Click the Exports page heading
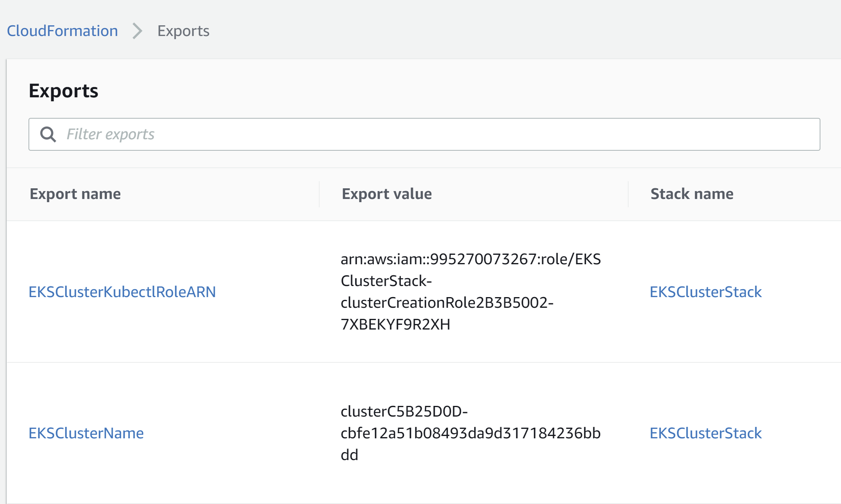The image size is (841, 504). (x=63, y=91)
